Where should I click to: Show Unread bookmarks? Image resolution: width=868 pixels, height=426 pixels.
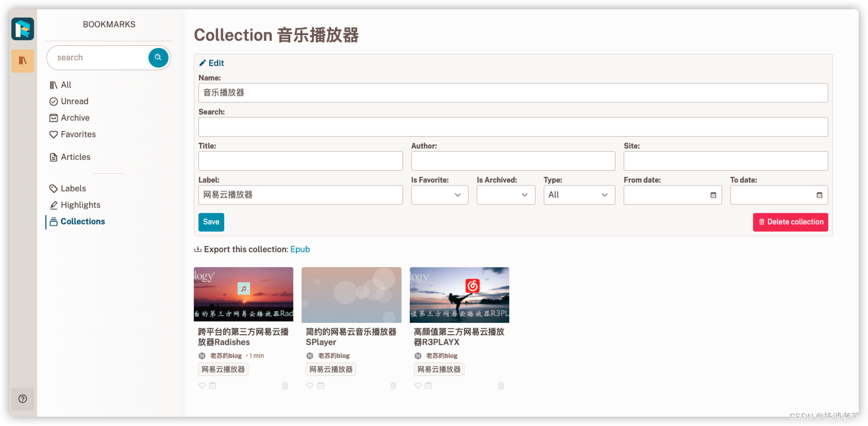pos(69,102)
